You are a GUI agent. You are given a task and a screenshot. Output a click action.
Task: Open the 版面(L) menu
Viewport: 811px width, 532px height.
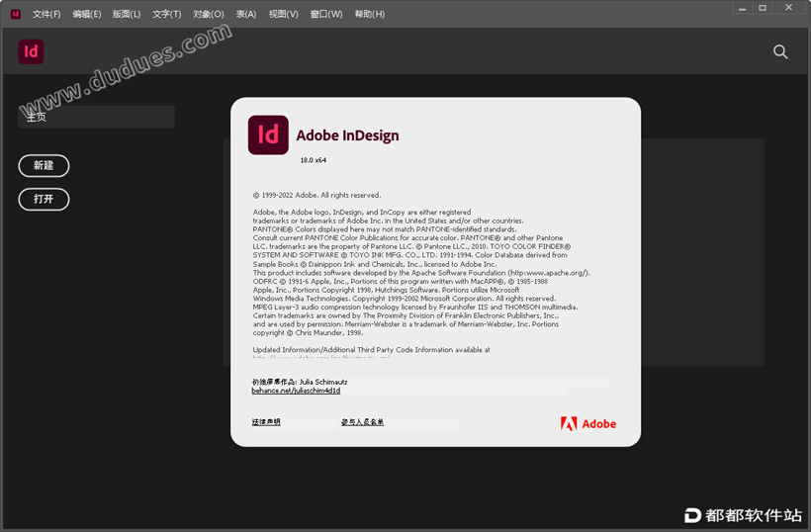point(127,14)
